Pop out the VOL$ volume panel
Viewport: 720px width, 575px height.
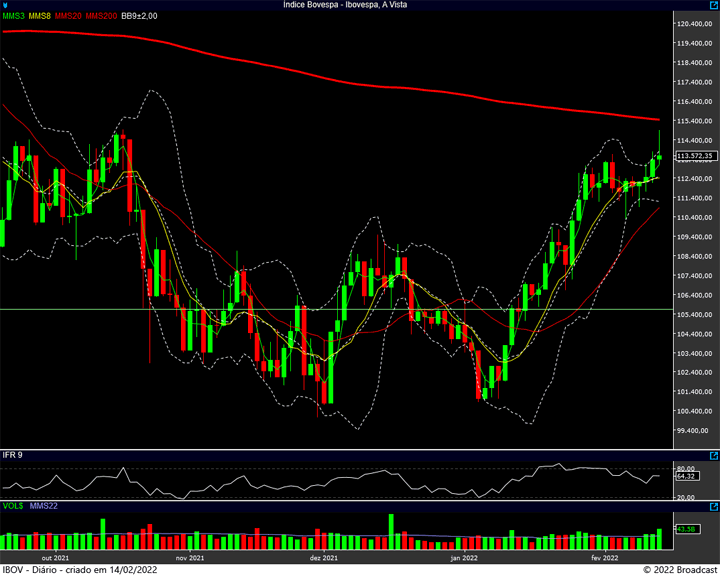(714, 507)
